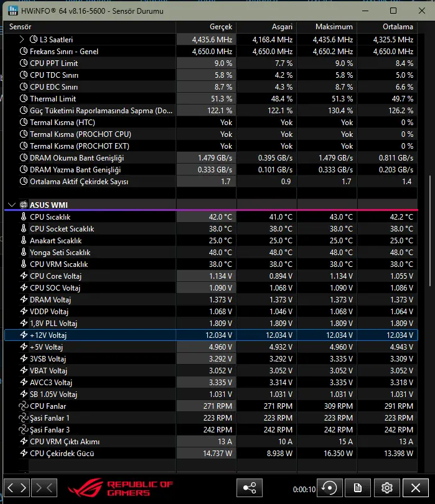
Task: Click the Sensör column header
Action: point(90,27)
